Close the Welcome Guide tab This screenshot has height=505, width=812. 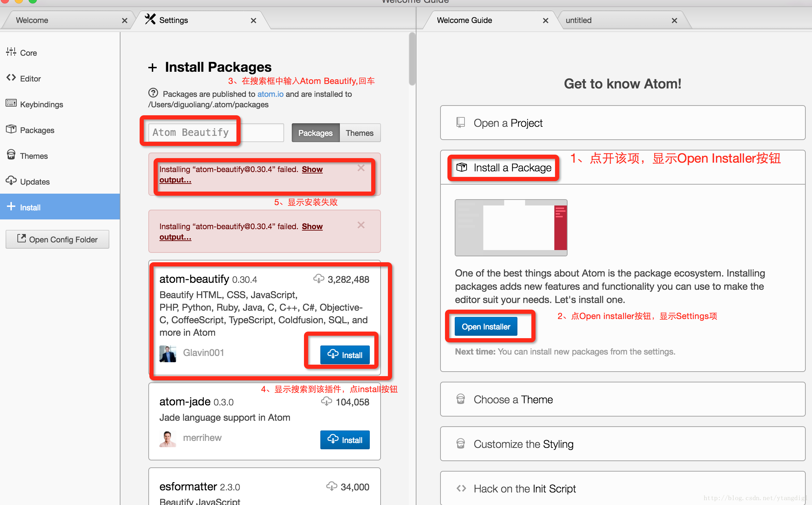[x=546, y=21]
